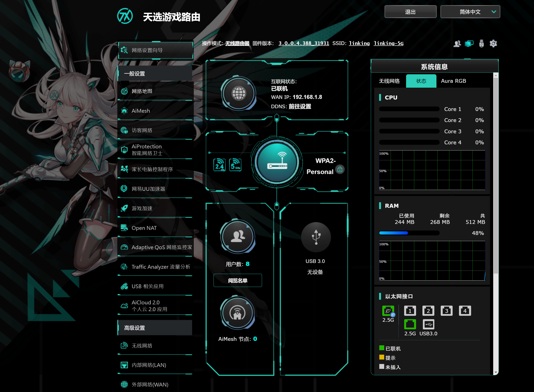Open 访客网络 guest network
The width and height of the screenshot is (534, 392).
tap(156, 130)
